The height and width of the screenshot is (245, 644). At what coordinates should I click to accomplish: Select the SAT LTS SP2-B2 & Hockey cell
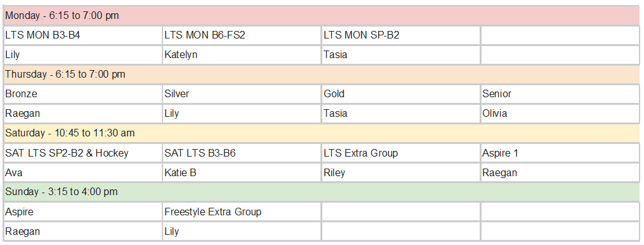(x=83, y=153)
